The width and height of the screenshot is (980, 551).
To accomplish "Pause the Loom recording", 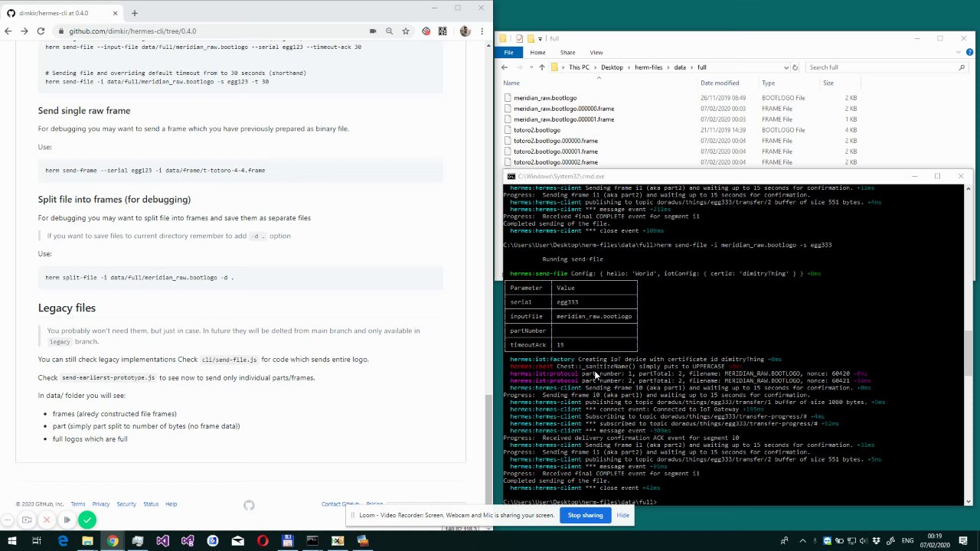I will tap(67, 520).
